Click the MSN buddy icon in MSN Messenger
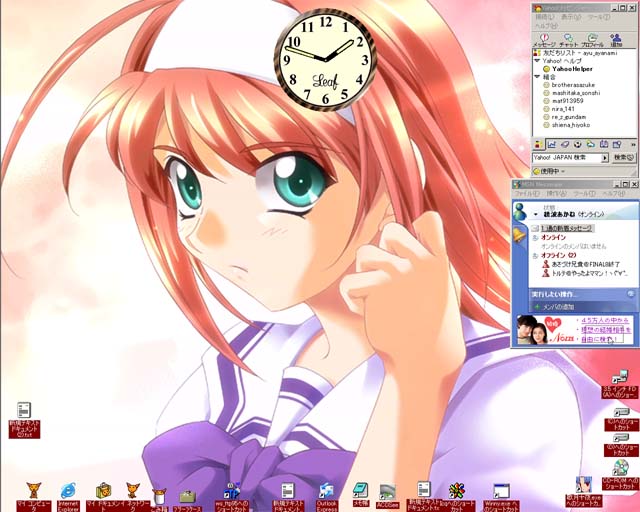The height and width of the screenshot is (512, 640). (520, 212)
